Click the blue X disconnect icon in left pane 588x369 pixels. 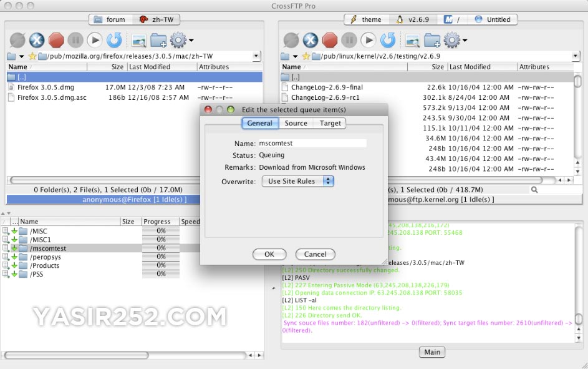tap(37, 40)
